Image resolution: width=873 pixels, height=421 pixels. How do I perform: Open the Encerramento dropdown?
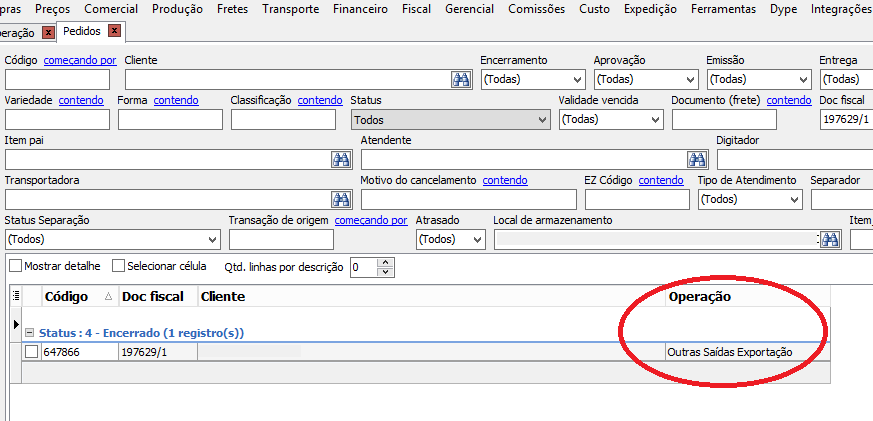tap(533, 80)
